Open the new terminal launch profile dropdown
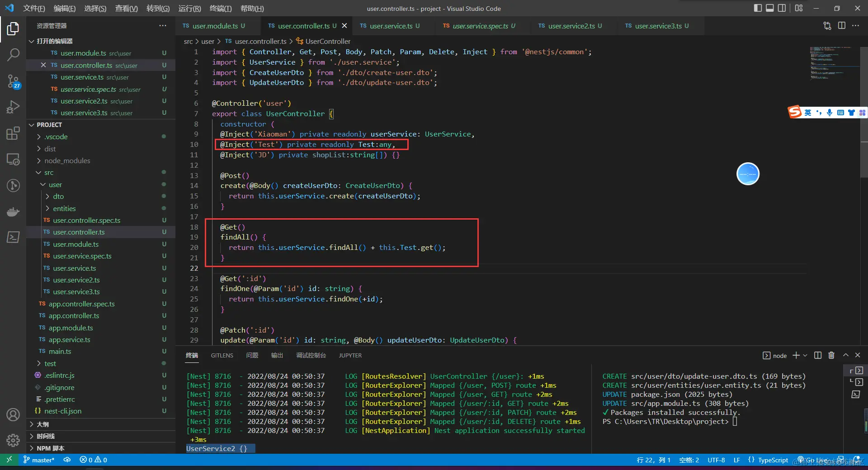Image resolution: width=868 pixels, height=470 pixels. click(805, 356)
